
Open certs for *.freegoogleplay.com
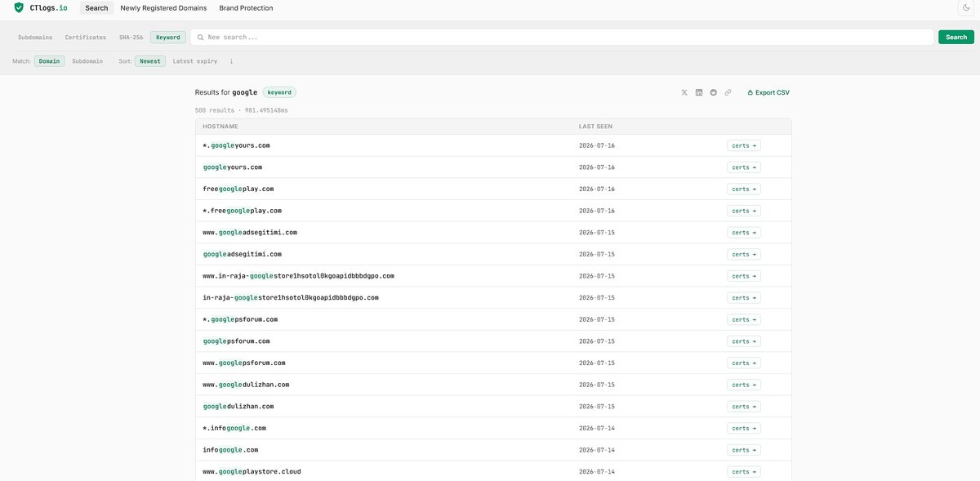tap(744, 211)
